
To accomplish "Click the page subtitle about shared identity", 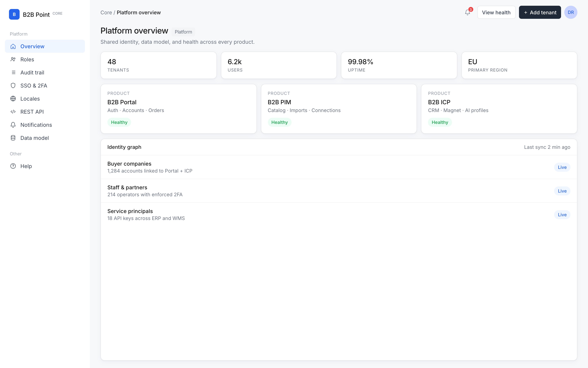I will pyautogui.click(x=177, y=42).
